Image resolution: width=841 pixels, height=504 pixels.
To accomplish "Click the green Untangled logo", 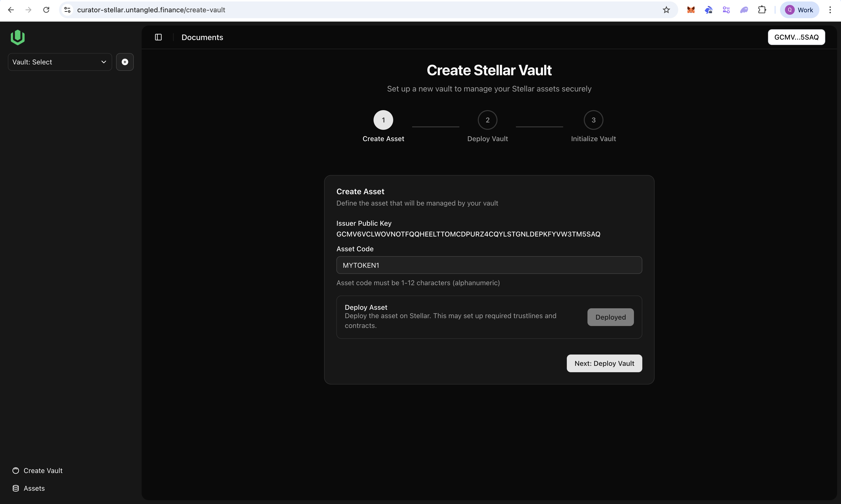I will (x=18, y=37).
